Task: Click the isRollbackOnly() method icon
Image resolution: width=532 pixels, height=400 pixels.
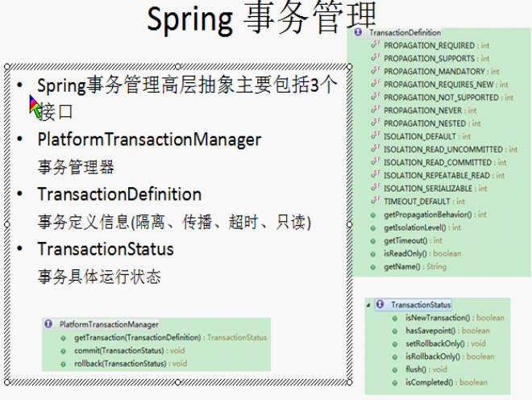Action: pyautogui.click(x=395, y=357)
